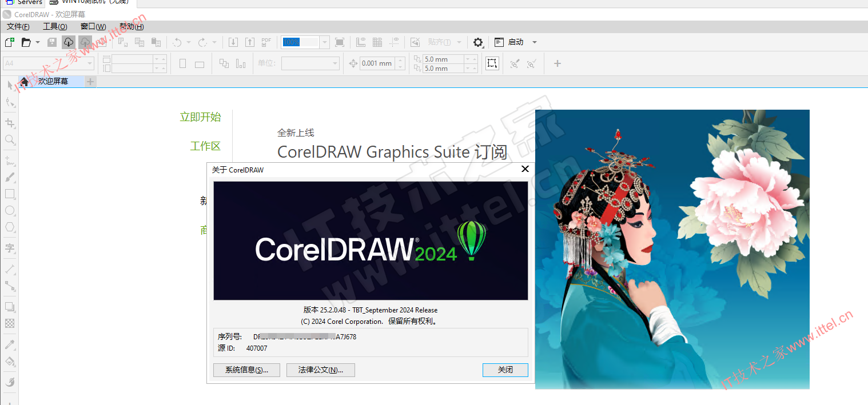Select the Crop tool
Image resolution: width=868 pixels, height=405 pixels.
coord(10,123)
